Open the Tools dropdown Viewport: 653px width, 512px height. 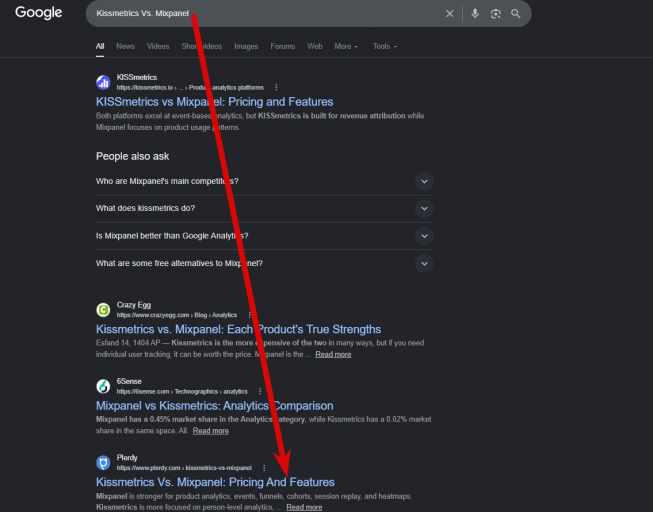click(x=385, y=46)
